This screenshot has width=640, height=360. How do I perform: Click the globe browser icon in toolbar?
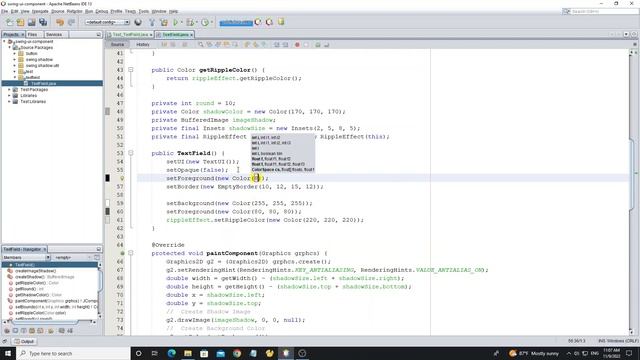(138, 22)
